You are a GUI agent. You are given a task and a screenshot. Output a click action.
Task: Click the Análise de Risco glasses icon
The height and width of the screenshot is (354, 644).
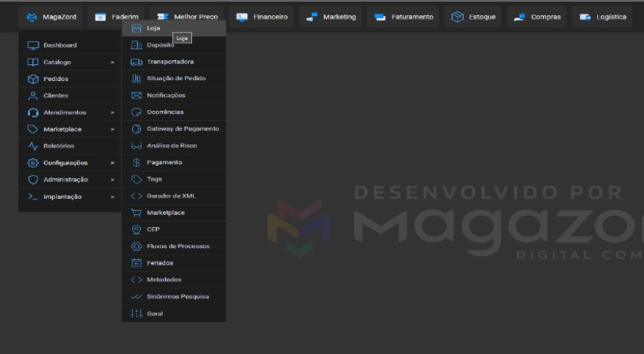pyautogui.click(x=136, y=146)
